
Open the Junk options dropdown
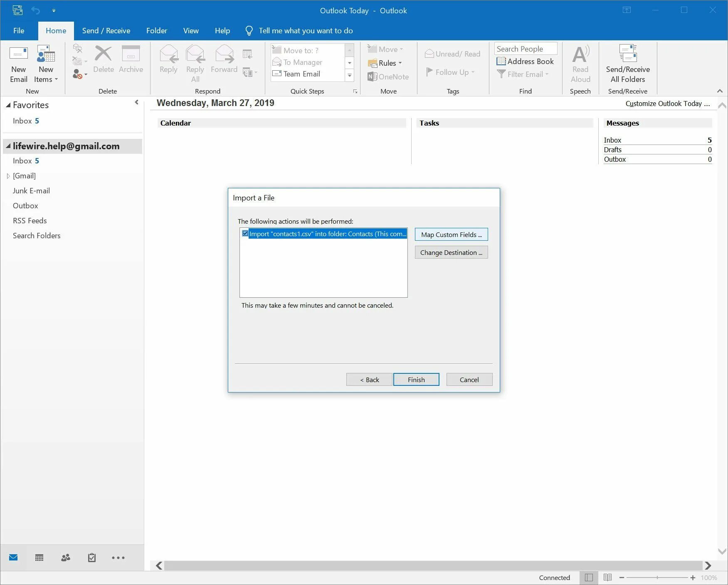point(79,74)
